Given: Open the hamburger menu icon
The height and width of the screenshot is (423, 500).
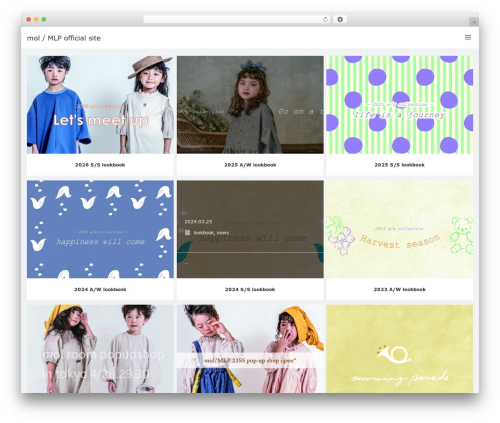Looking at the screenshot, I should coord(468,37).
